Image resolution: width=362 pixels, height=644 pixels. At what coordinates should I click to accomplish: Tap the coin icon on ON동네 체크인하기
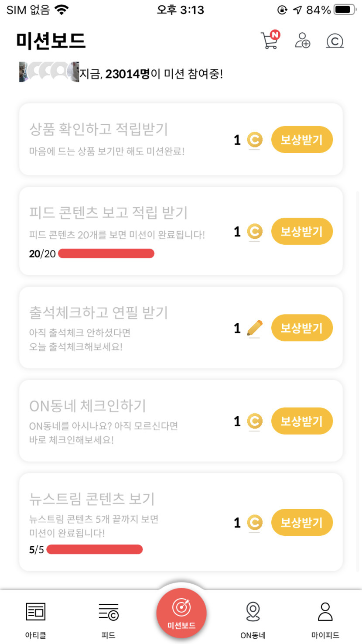point(255,421)
